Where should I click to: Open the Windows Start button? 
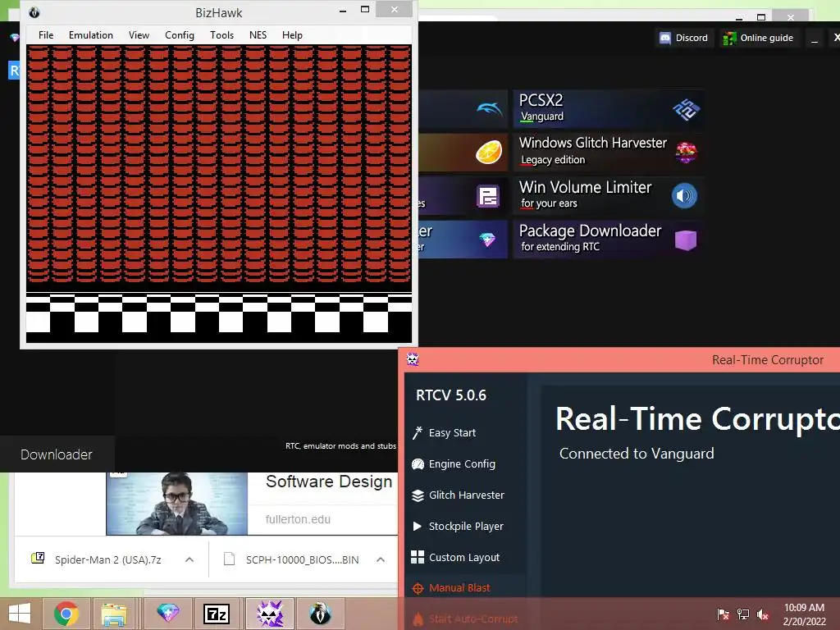tap(20, 614)
